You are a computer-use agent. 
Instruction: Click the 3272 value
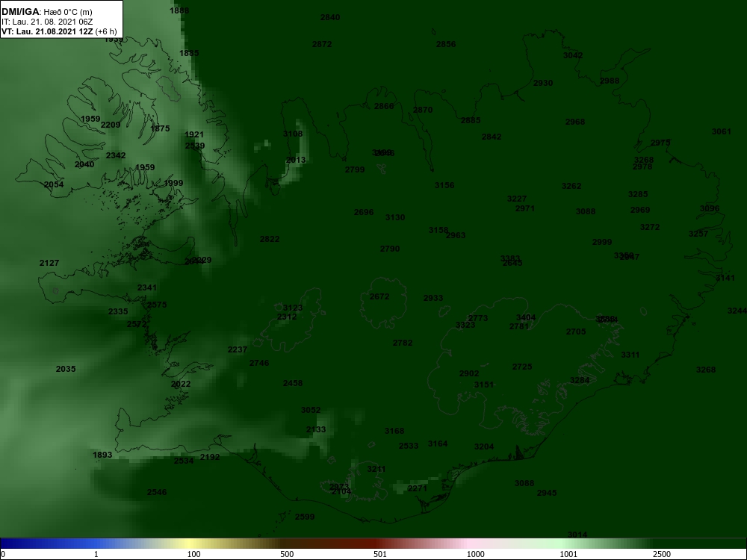pos(650,227)
